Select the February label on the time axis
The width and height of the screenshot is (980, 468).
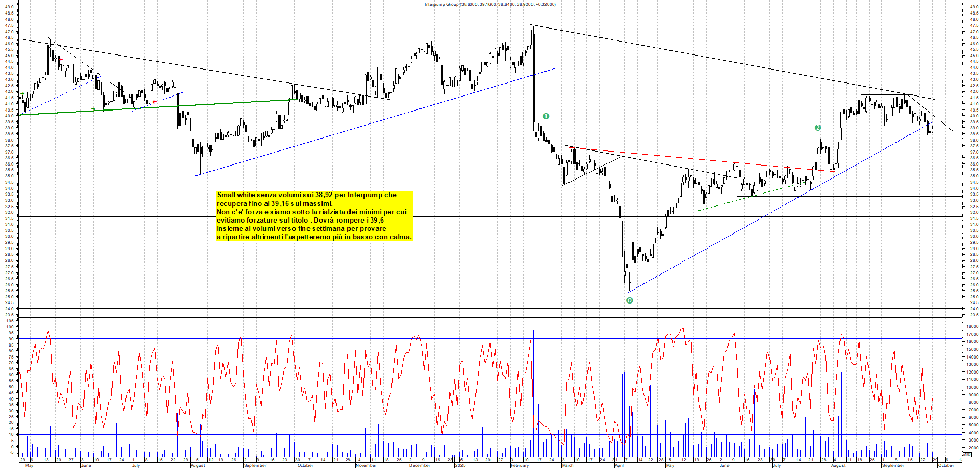[520, 465]
